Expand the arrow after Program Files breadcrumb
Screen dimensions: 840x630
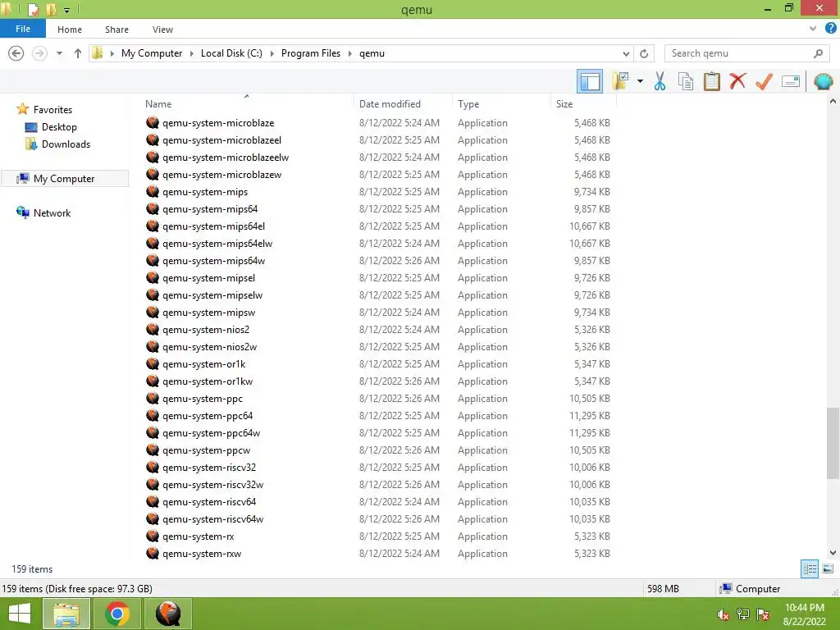[349, 53]
